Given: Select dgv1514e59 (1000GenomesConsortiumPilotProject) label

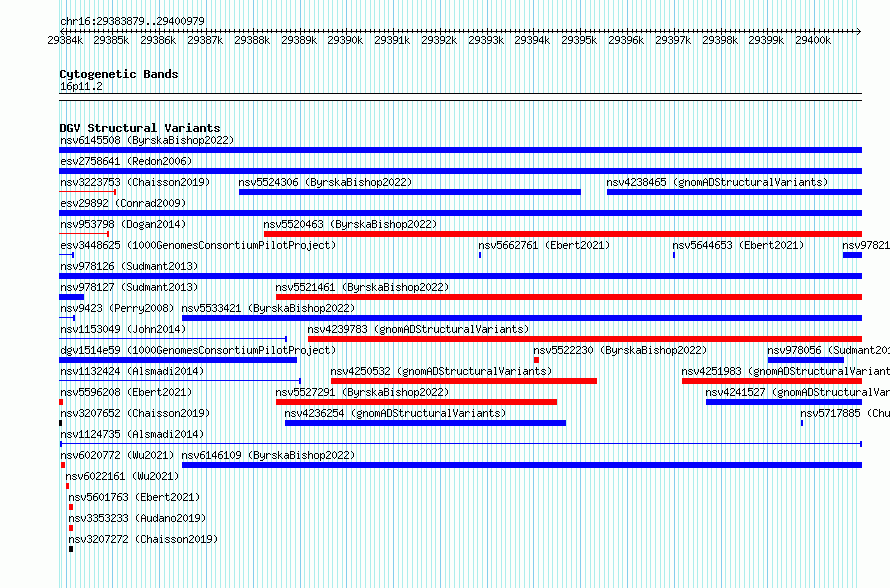Looking at the screenshot, I should 198,350.
